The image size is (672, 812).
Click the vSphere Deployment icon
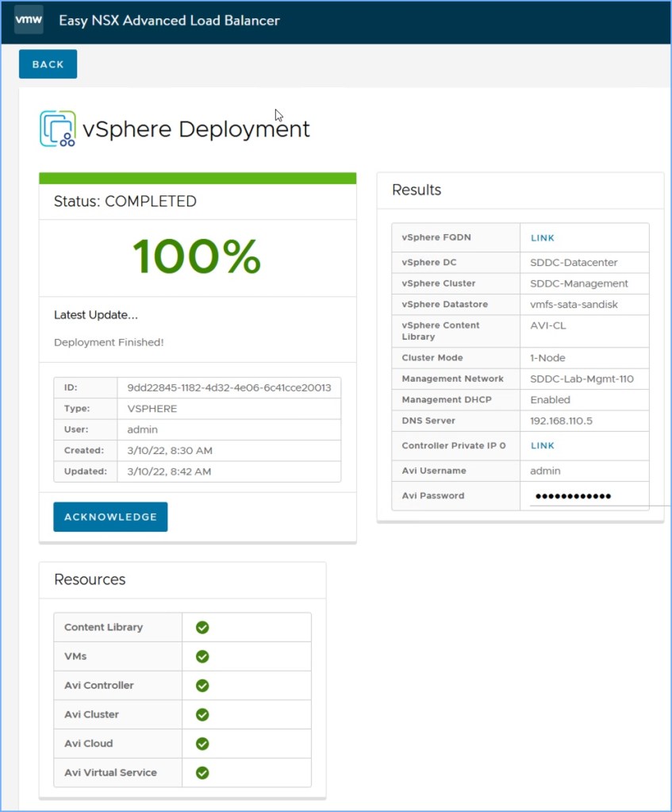[x=58, y=129]
